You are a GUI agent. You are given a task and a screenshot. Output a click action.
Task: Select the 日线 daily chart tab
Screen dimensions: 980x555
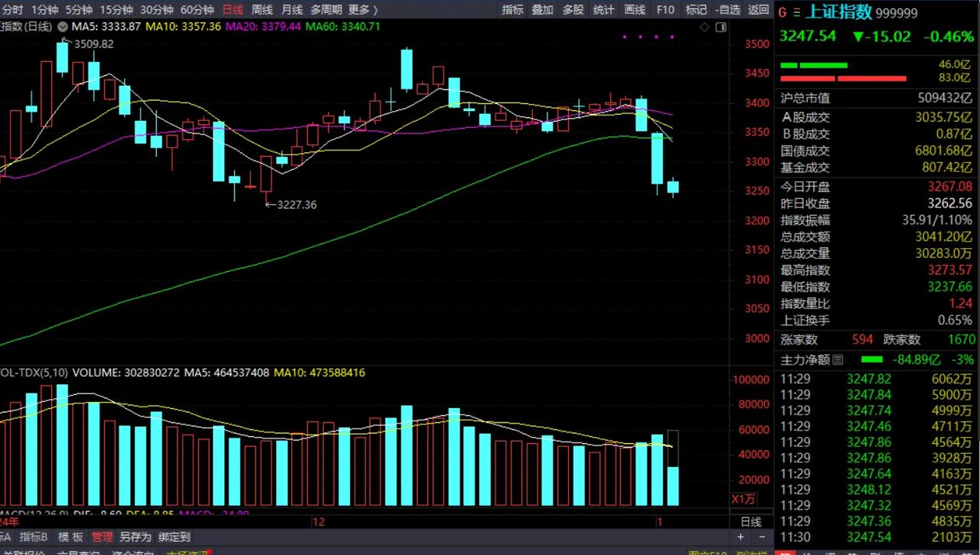click(232, 10)
